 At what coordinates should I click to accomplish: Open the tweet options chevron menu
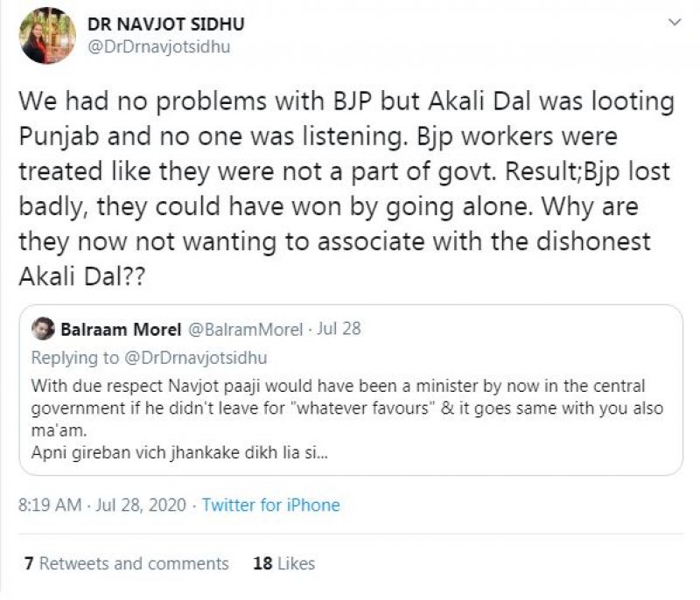673,20
